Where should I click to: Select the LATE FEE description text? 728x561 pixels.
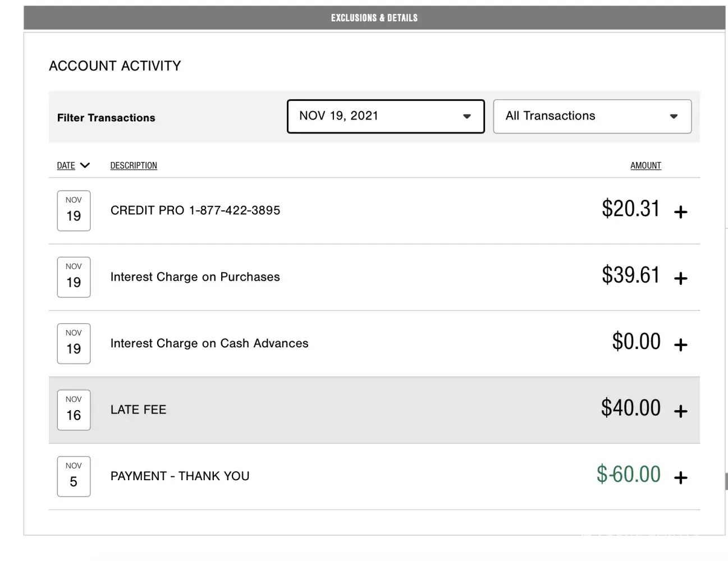coord(138,410)
